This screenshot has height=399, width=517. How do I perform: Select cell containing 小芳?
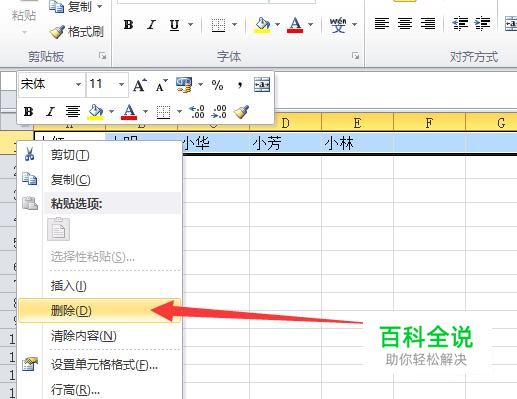coord(285,143)
